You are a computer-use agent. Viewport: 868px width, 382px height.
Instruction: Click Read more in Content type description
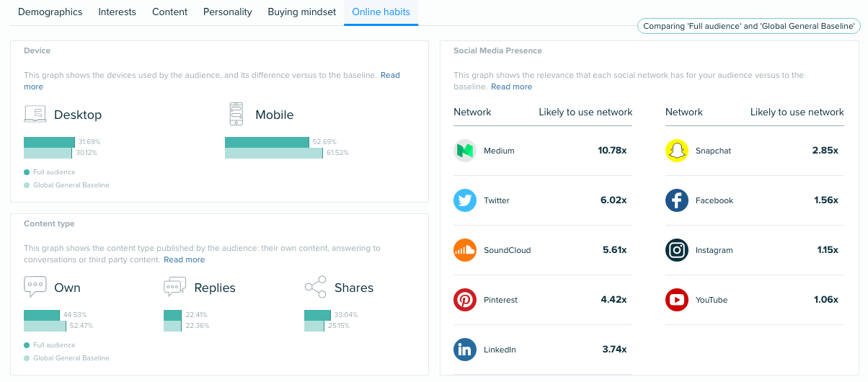coord(185,259)
